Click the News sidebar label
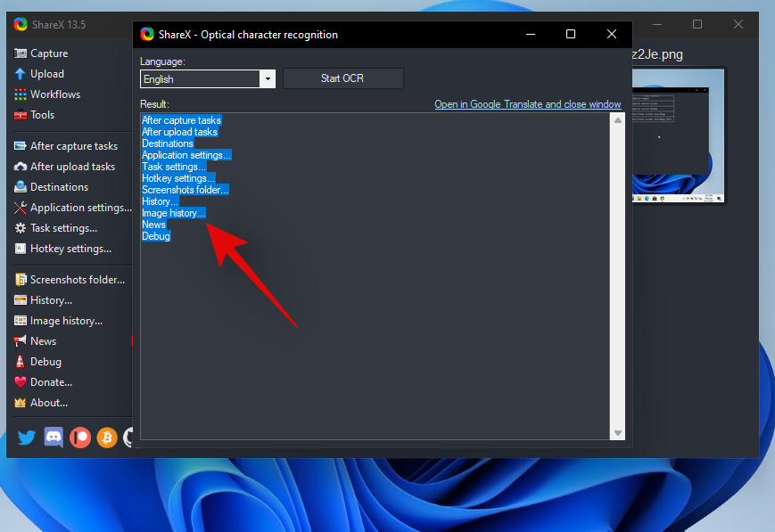This screenshot has width=775, height=532. (43, 341)
